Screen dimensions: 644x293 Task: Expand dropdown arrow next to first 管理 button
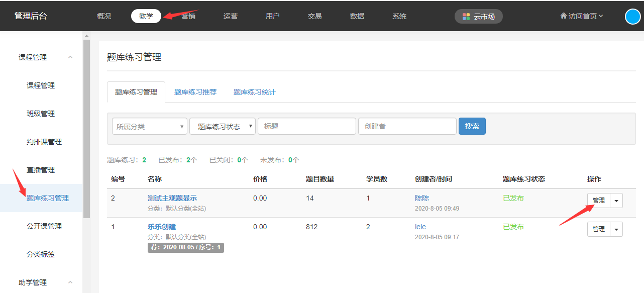[616, 201]
